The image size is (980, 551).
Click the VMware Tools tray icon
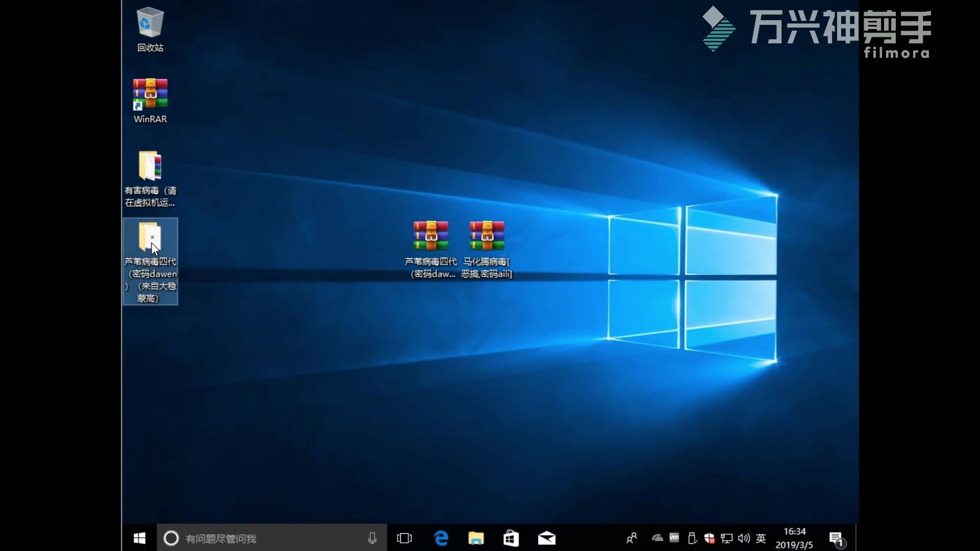pos(674,538)
